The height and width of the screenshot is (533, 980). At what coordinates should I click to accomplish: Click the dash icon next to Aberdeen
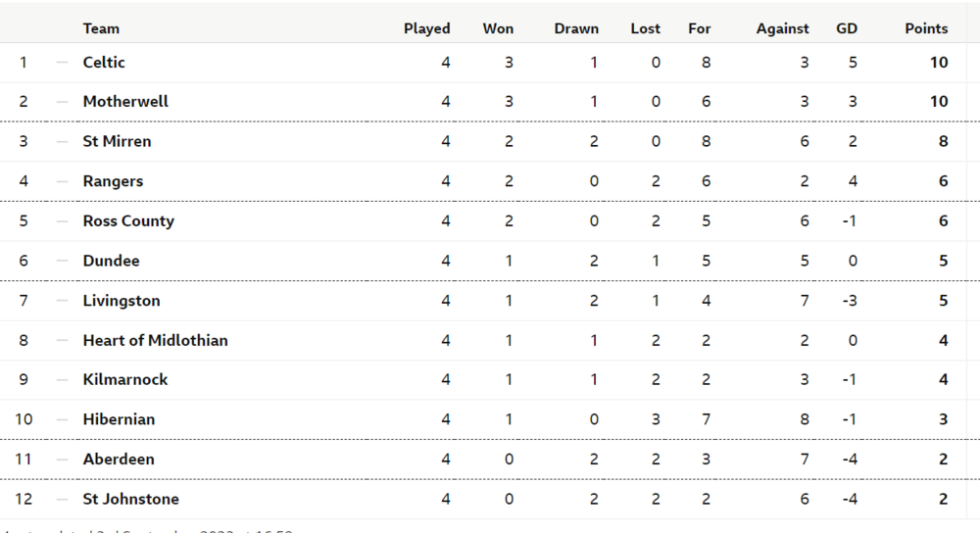point(63,460)
